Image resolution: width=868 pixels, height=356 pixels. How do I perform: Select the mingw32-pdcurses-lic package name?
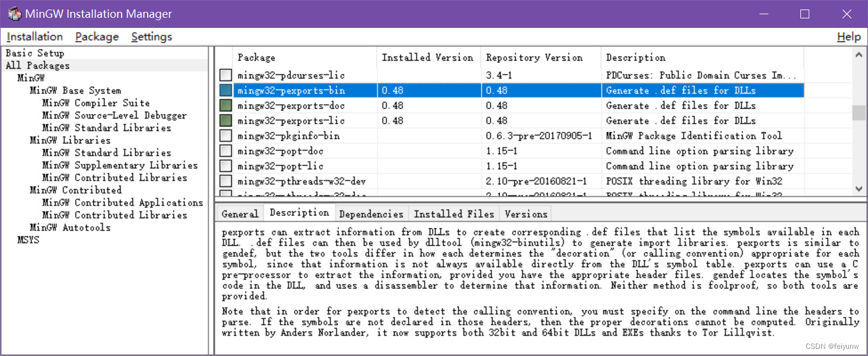291,75
